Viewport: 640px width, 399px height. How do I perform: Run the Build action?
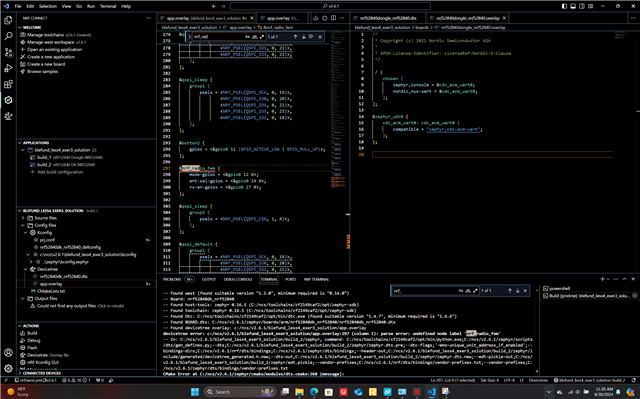(x=32, y=333)
